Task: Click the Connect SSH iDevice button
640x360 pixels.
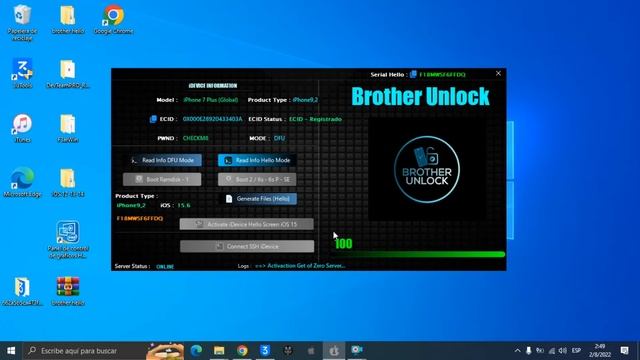Action: tap(247, 246)
